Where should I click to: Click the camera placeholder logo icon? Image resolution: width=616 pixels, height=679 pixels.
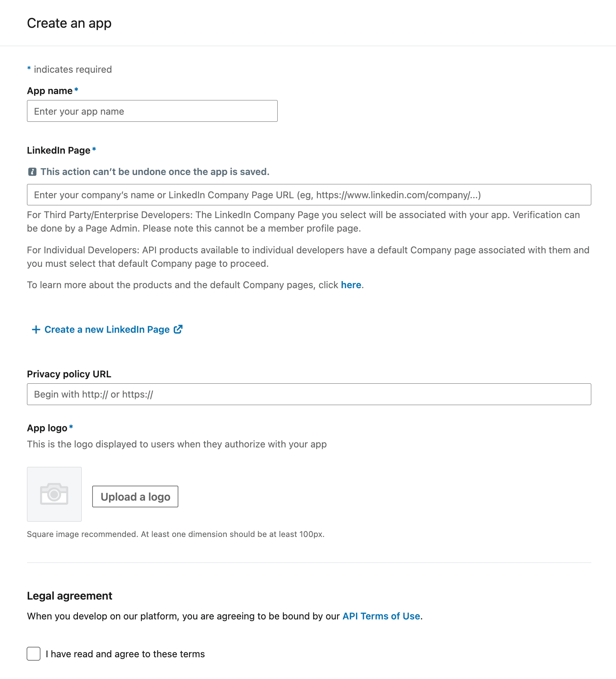54,494
